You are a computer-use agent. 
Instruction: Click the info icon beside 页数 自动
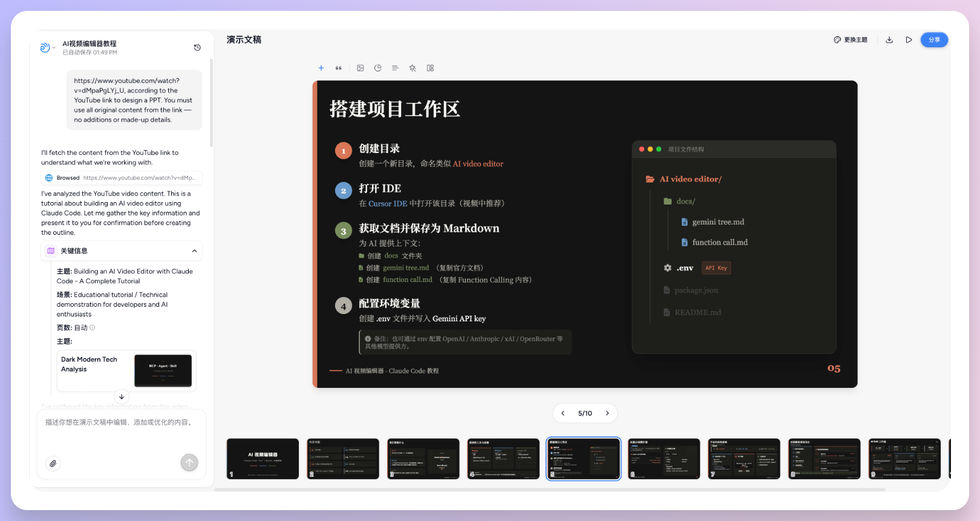click(x=93, y=327)
